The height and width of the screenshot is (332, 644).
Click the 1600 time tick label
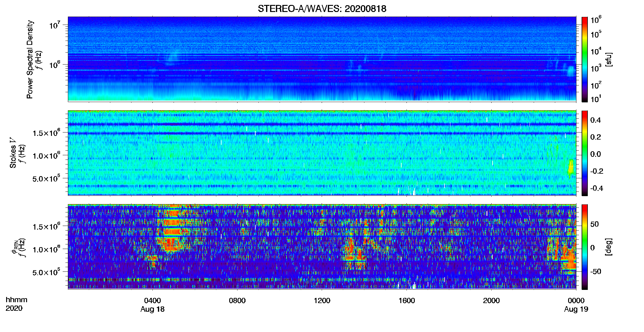pos(407,300)
